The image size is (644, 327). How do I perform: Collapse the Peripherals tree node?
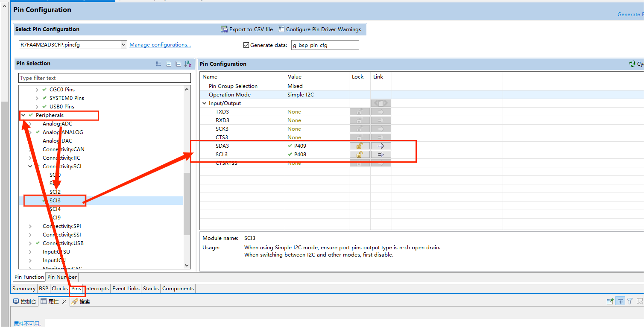[23, 115]
